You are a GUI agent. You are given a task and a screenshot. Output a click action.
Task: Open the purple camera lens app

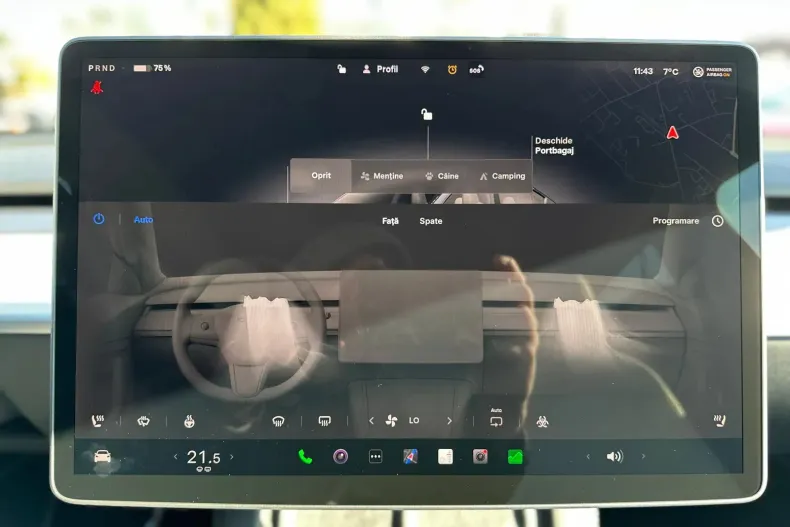tap(341, 456)
